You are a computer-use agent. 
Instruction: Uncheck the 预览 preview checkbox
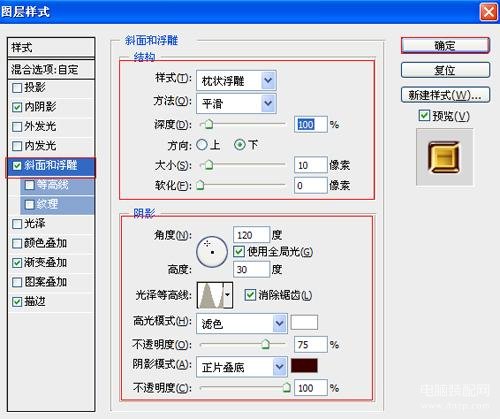424,116
